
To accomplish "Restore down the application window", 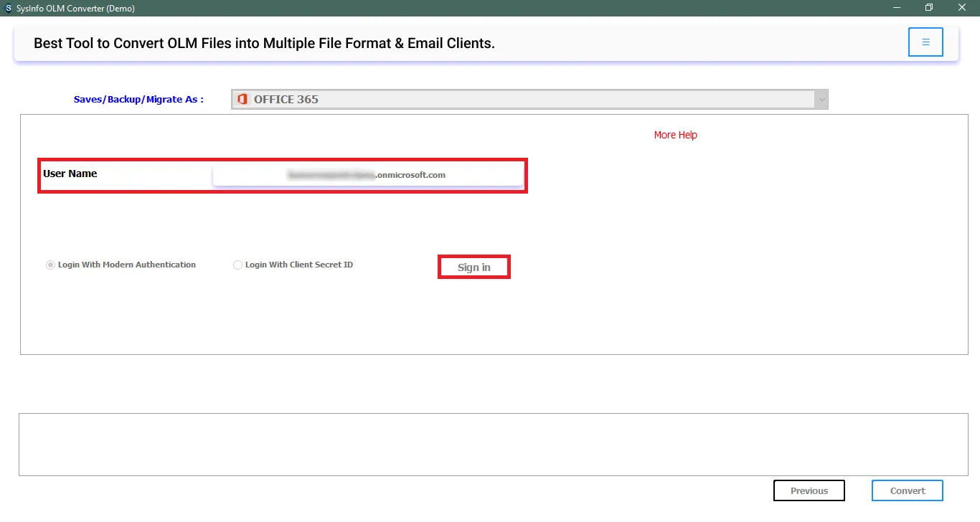I will pos(929,8).
